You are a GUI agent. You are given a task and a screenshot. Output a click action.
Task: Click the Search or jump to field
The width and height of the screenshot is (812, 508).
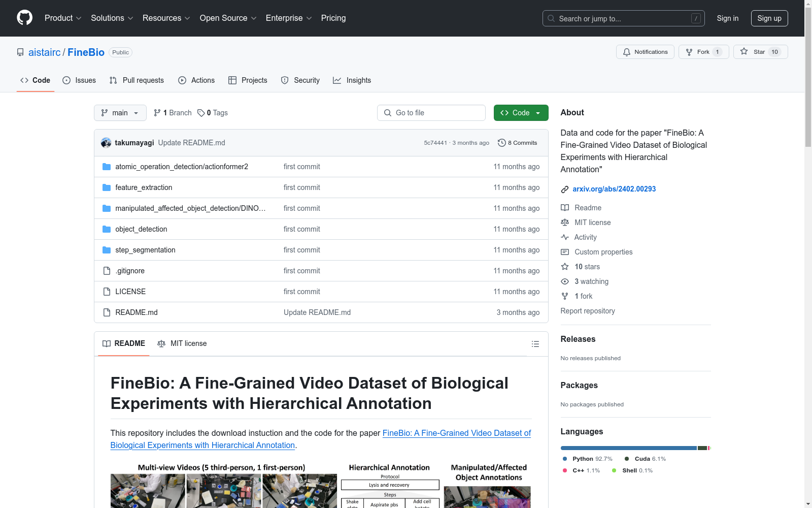coord(624,18)
